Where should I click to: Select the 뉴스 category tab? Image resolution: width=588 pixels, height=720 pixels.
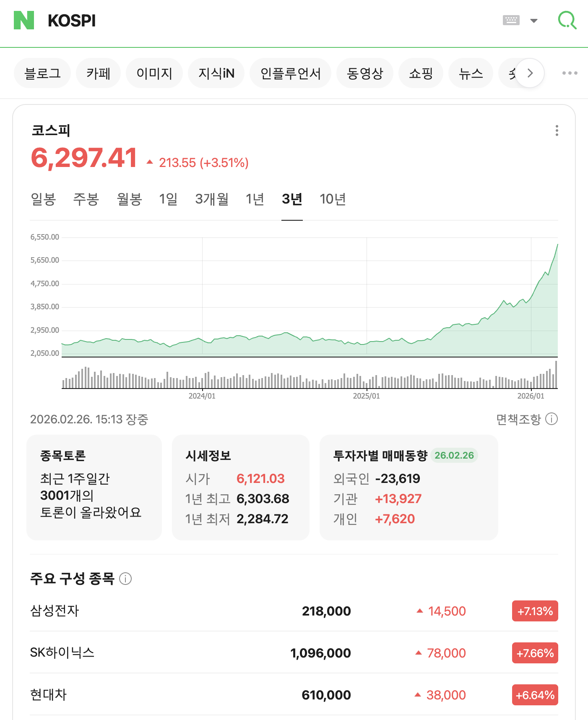pos(471,73)
